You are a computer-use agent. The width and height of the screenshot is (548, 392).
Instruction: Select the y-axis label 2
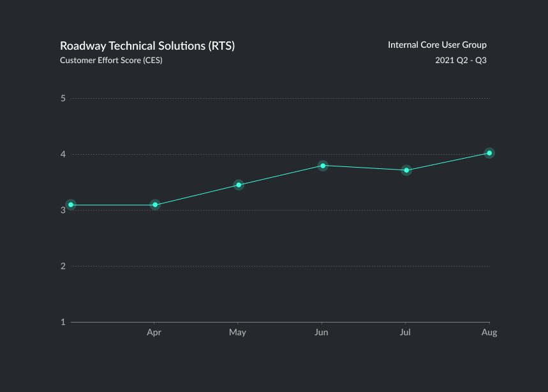point(63,266)
